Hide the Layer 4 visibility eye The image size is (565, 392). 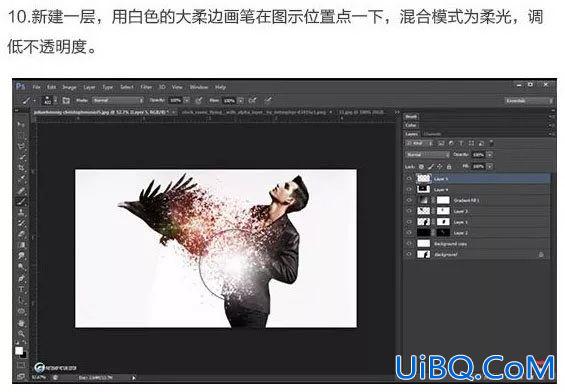click(409, 189)
